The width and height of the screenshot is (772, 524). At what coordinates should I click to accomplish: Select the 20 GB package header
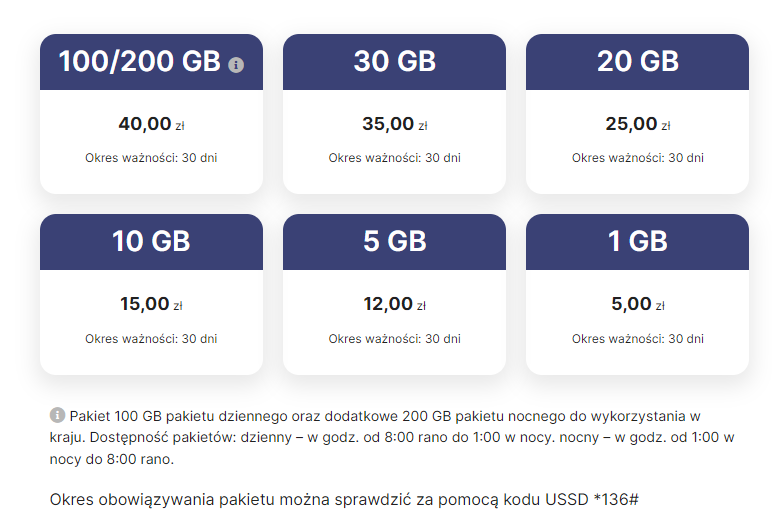(x=638, y=62)
